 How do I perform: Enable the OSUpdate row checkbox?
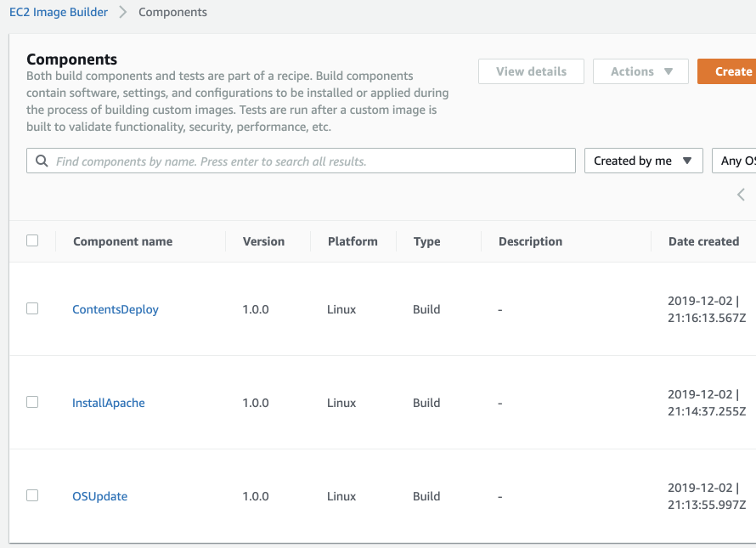pos(31,495)
